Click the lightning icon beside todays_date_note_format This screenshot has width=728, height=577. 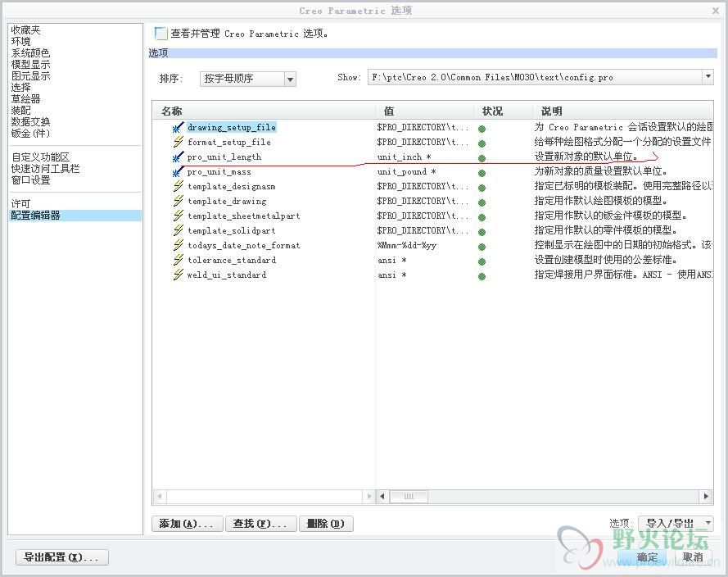pyautogui.click(x=178, y=245)
